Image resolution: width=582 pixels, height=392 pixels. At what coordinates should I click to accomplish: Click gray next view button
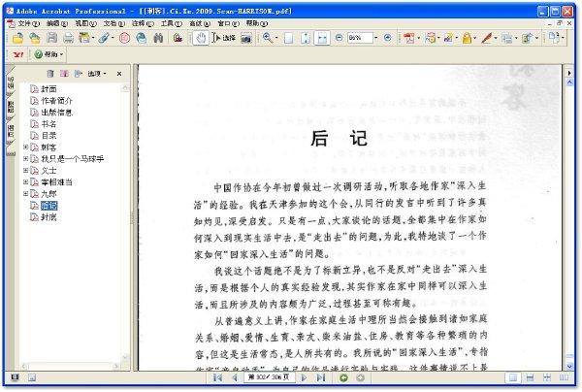pyautogui.click(x=360, y=377)
